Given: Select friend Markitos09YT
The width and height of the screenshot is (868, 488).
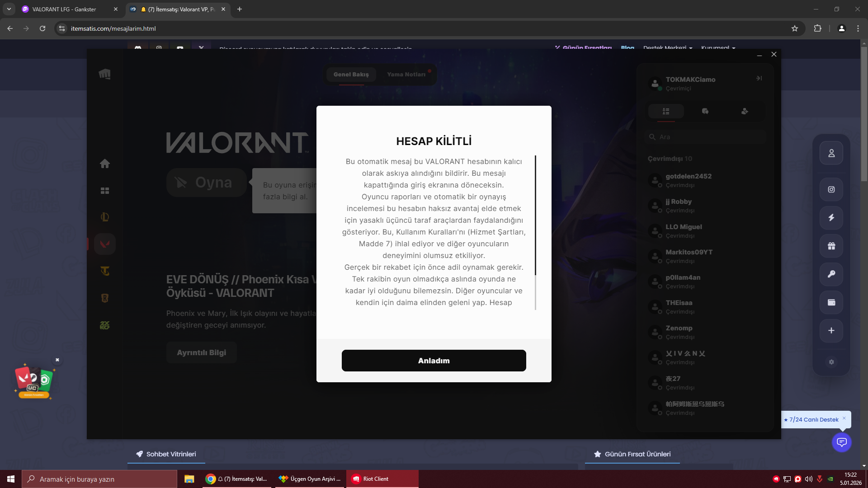Looking at the screenshot, I should 705,256.
